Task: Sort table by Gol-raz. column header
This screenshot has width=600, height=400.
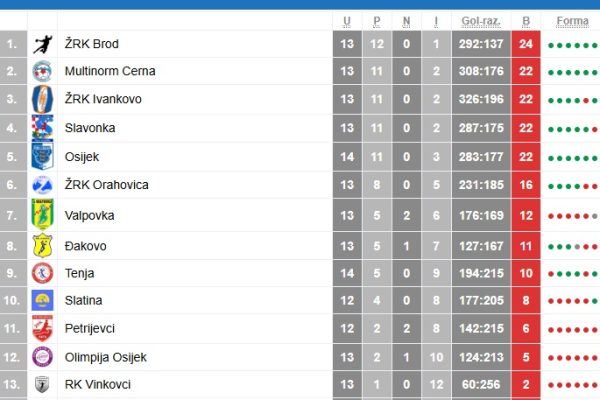Action: coord(481,21)
